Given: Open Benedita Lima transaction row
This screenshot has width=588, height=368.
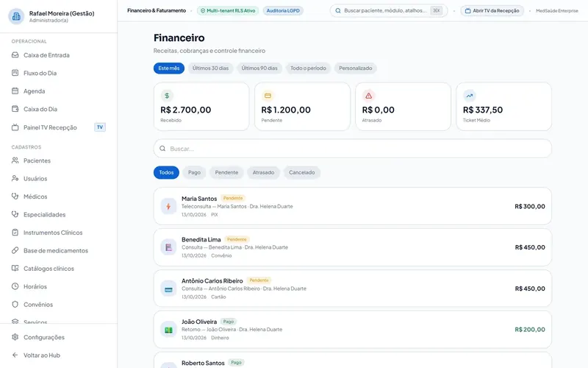Looking at the screenshot, I should 353,247.
